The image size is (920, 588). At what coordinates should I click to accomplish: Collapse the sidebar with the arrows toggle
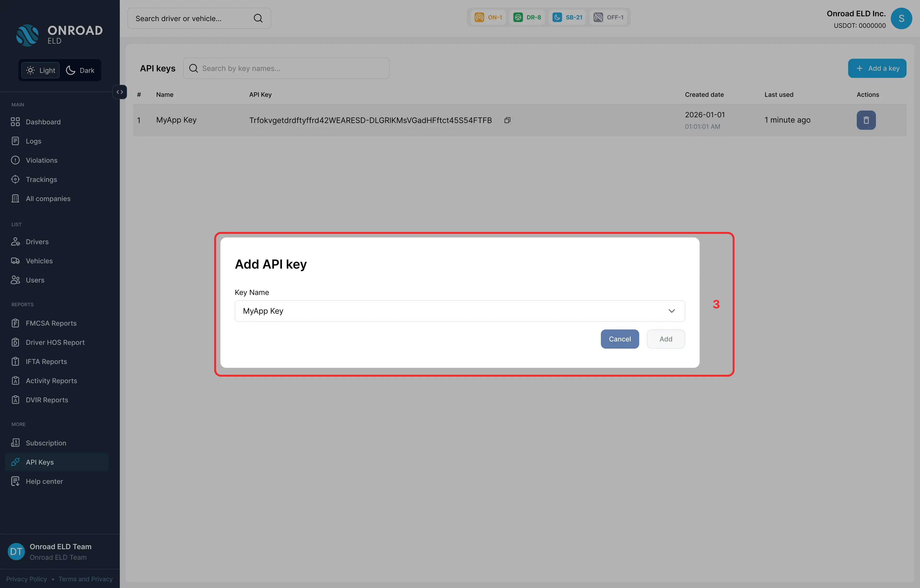[x=120, y=92]
